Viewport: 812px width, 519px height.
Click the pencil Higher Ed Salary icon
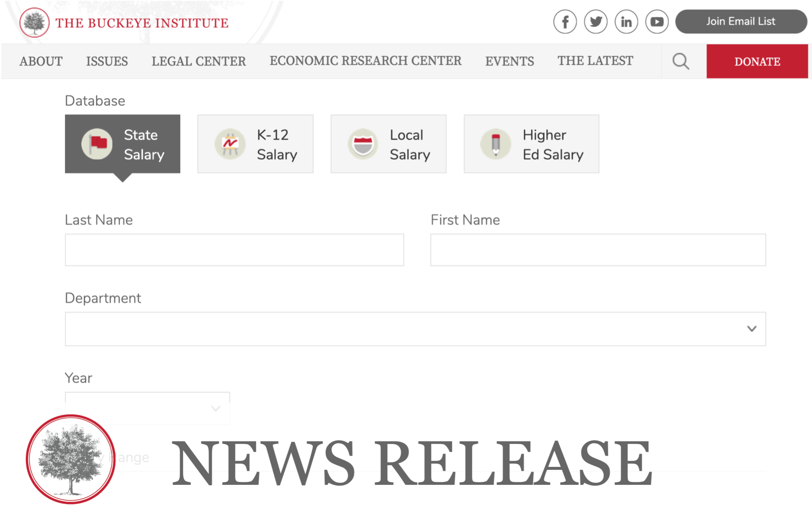(496, 144)
